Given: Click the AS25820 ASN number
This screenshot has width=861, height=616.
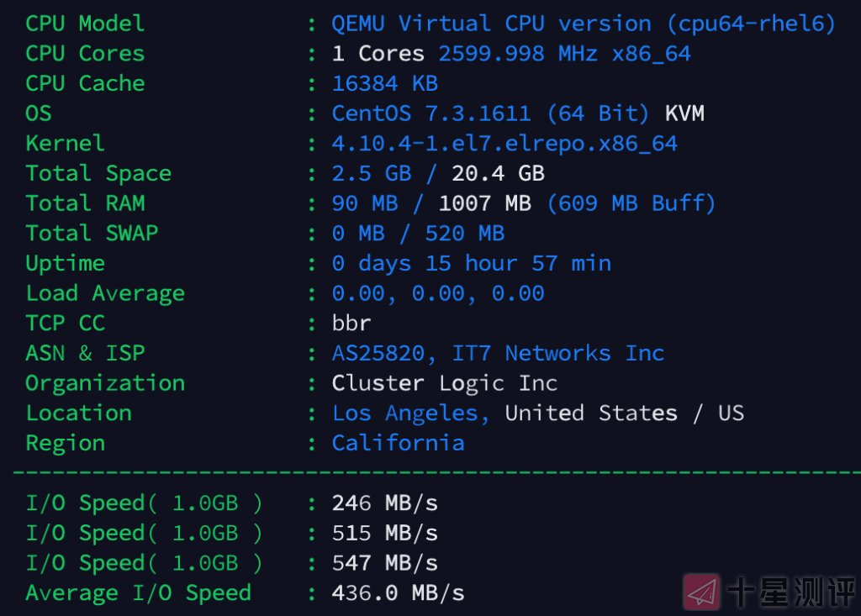Looking at the screenshot, I should click(378, 354).
